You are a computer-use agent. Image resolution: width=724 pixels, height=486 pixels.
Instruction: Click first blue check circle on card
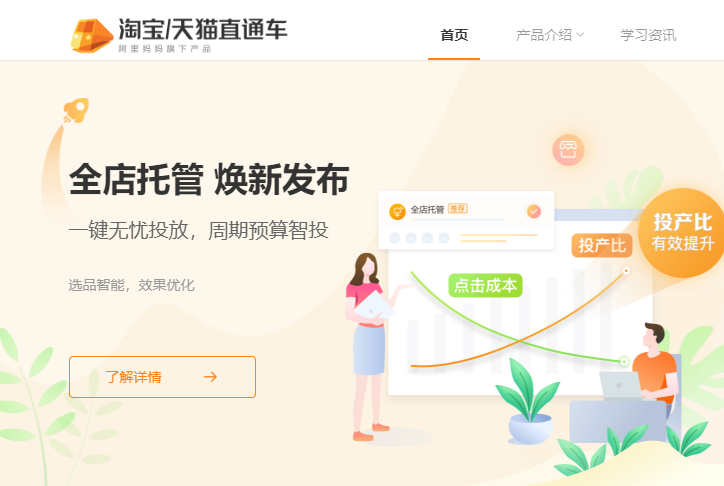395,238
